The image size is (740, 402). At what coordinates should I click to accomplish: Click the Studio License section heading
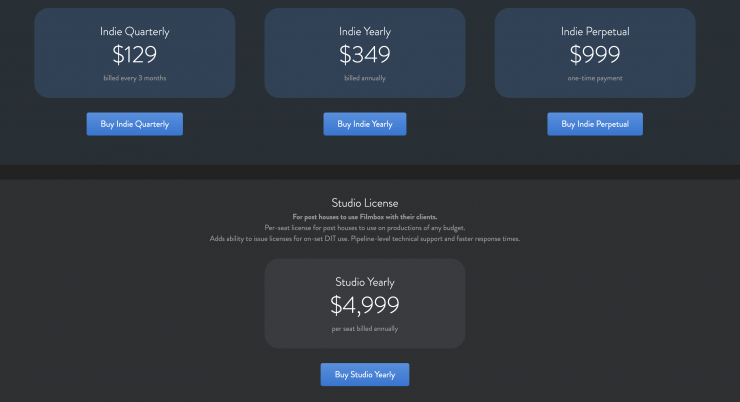tap(365, 203)
